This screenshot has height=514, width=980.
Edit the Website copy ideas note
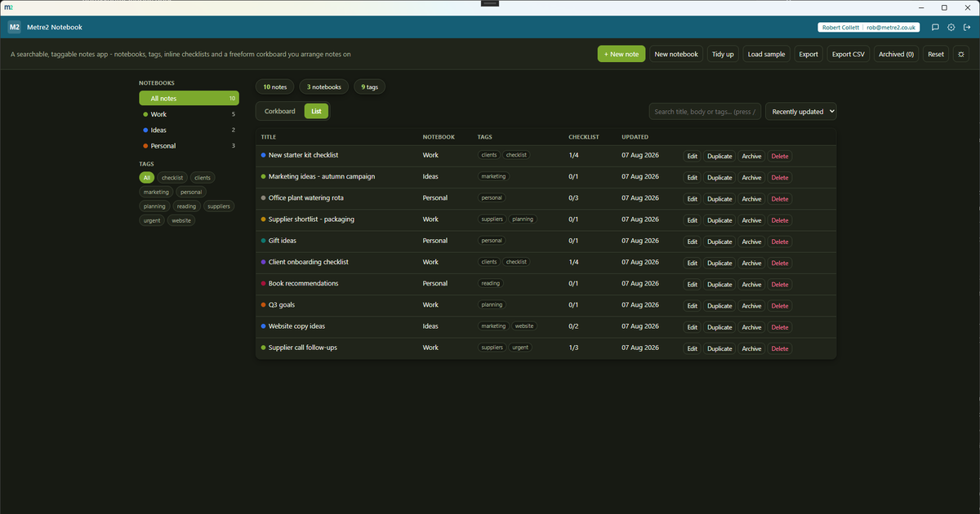coord(693,327)
